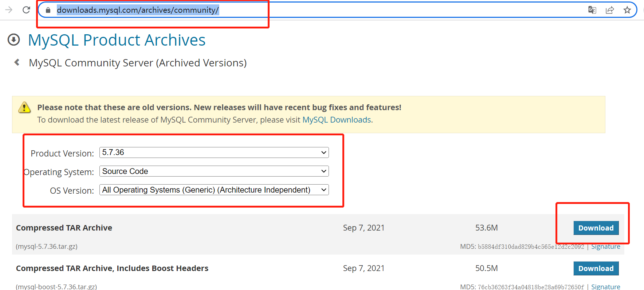Image resolution: width=644 pixels, height=290 pixels.
Task: Click the lock icon in the address bar
Action: pos(48,10)
